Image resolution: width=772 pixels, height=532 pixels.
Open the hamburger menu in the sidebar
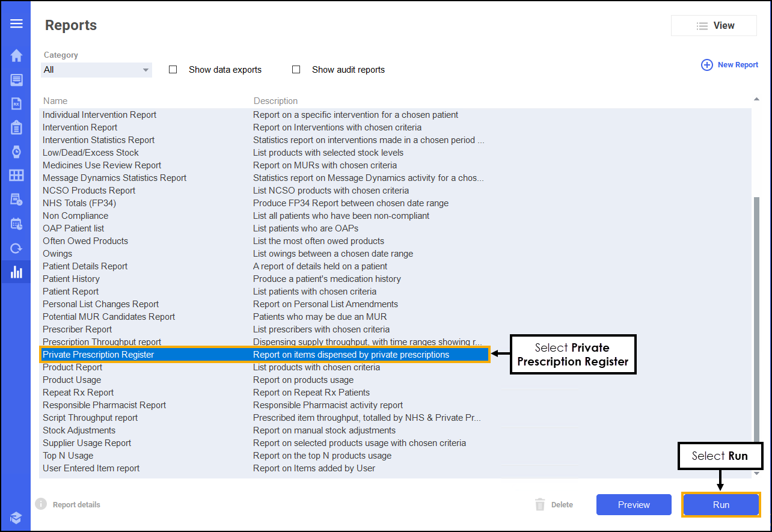[x=16, y=23]
